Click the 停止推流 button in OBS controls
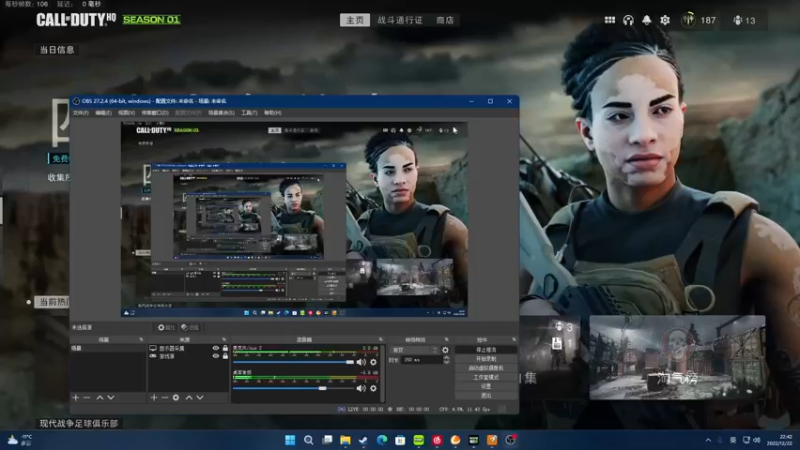Screen dimensions: 800x450 tap(486, 350)
